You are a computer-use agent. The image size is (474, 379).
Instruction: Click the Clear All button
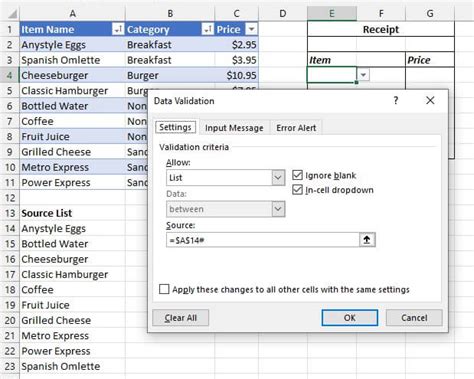tap(181, 318)
